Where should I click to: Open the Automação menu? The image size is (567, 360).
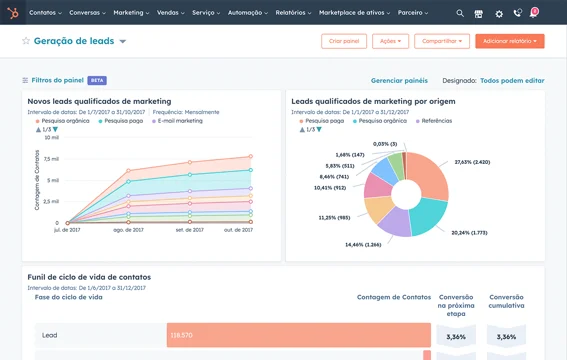click(248, 13)
